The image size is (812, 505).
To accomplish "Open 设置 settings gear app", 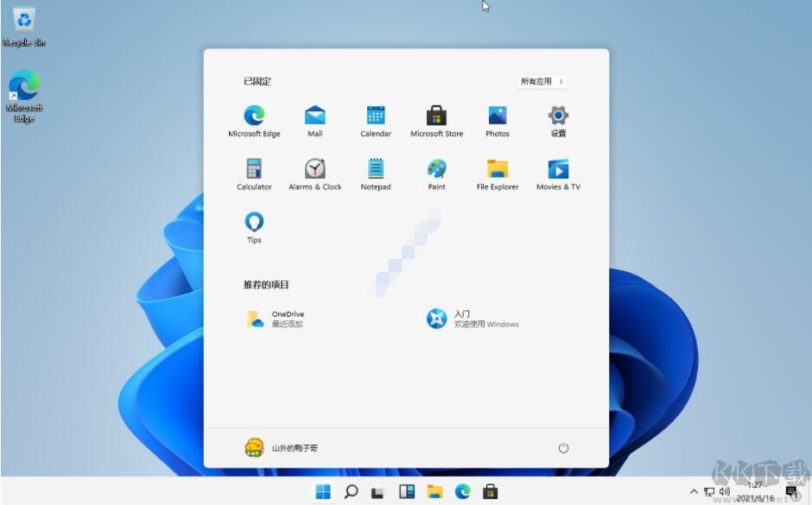I will tap(558, 121).
